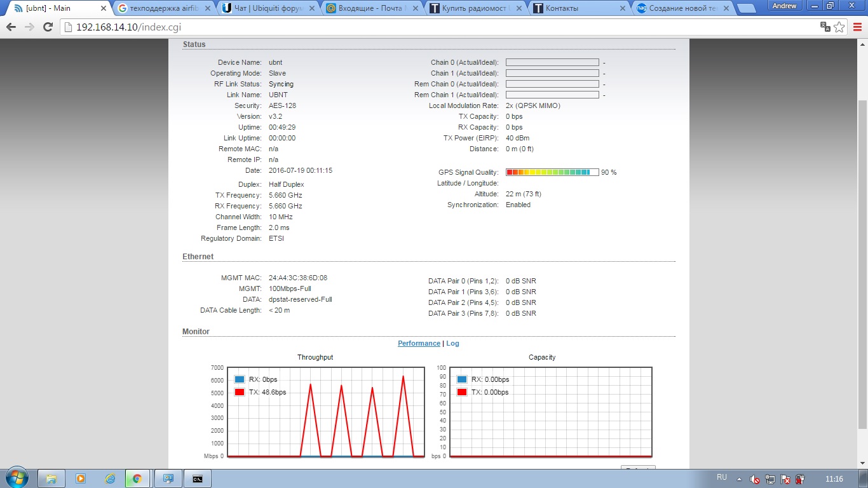Switch to the Создание новой темы tab
This screenshot has height=488, width=868.
pyautogui.click(x=684, y=8)
